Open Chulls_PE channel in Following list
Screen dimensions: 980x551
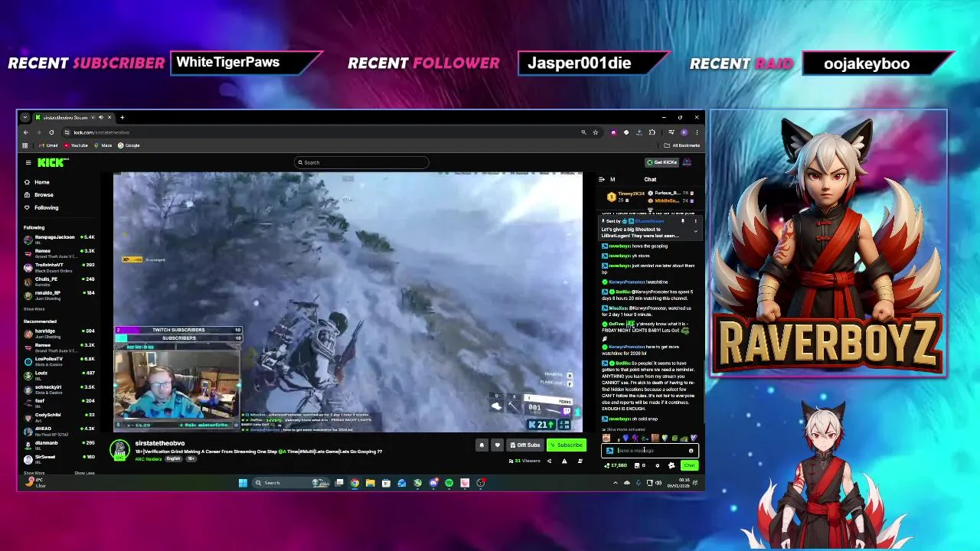59,280
